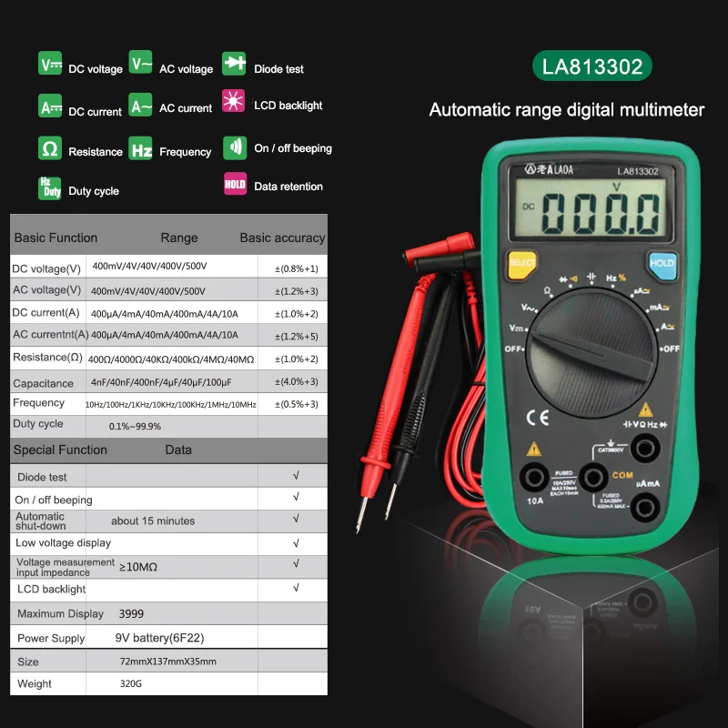Click the "9V battery(6F22)" power supply value
The width and height of the screenshot is (728, 728).
point(160,638)
